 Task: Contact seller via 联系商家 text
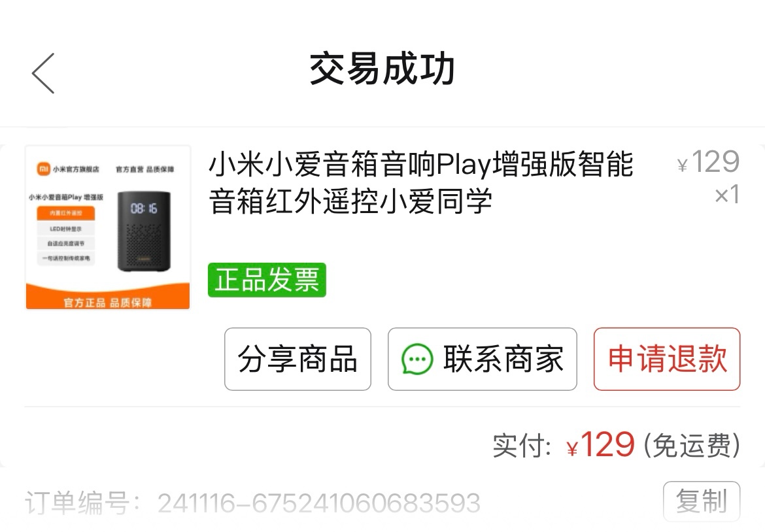[x=503, y=359]
